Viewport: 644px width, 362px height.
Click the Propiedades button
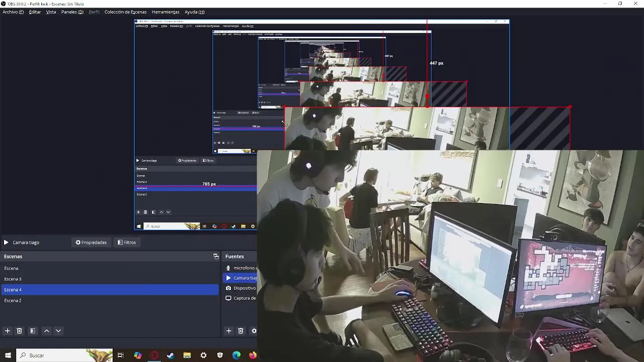[x=91, y=242]
